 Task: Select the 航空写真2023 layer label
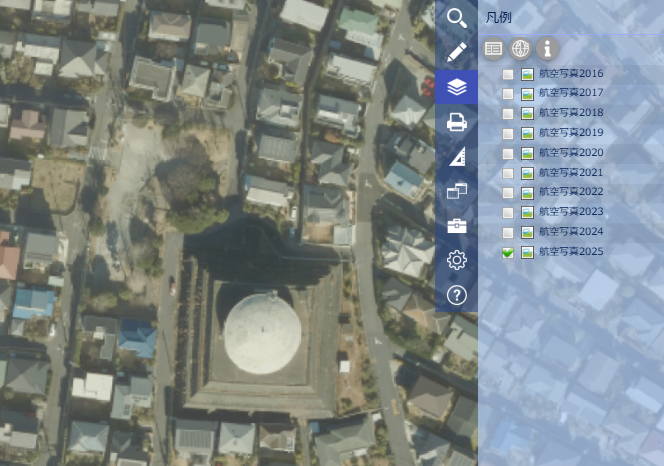(x=571, y=212)
